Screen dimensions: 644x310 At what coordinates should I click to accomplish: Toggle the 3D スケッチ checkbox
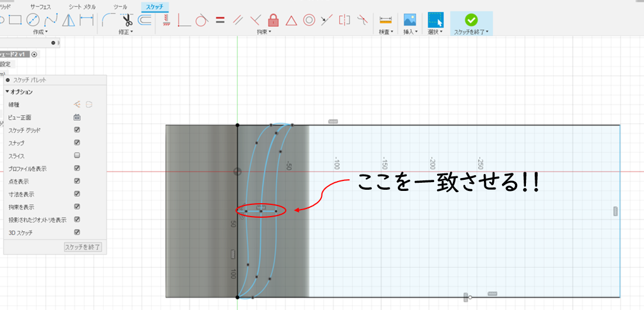click(x=77, y=232)
